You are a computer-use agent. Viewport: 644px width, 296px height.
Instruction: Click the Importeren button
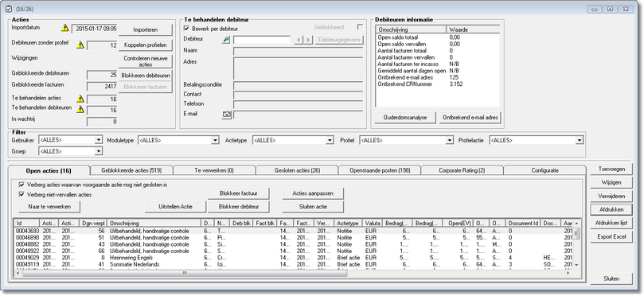pyautogui.click(x=146, y=30)
